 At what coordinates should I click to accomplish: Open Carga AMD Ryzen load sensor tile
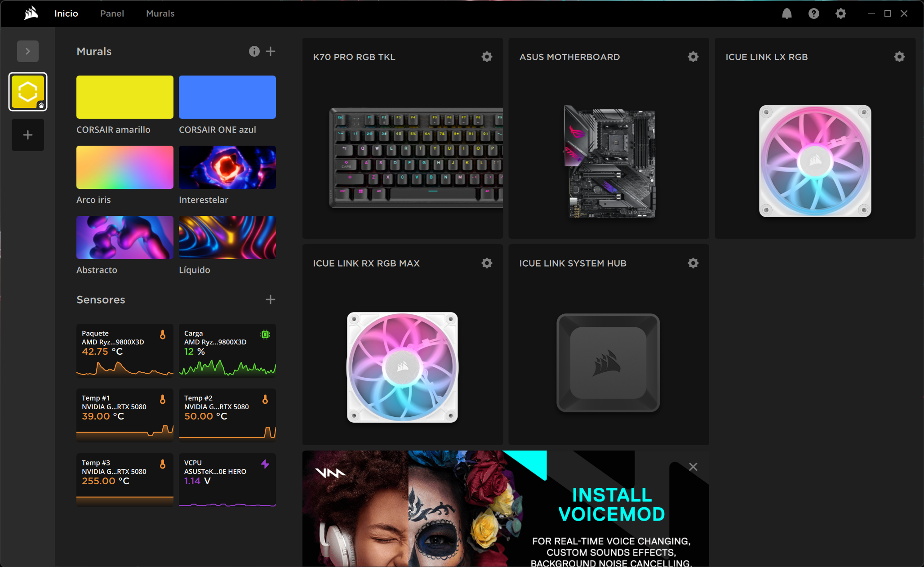coord(227,350)
